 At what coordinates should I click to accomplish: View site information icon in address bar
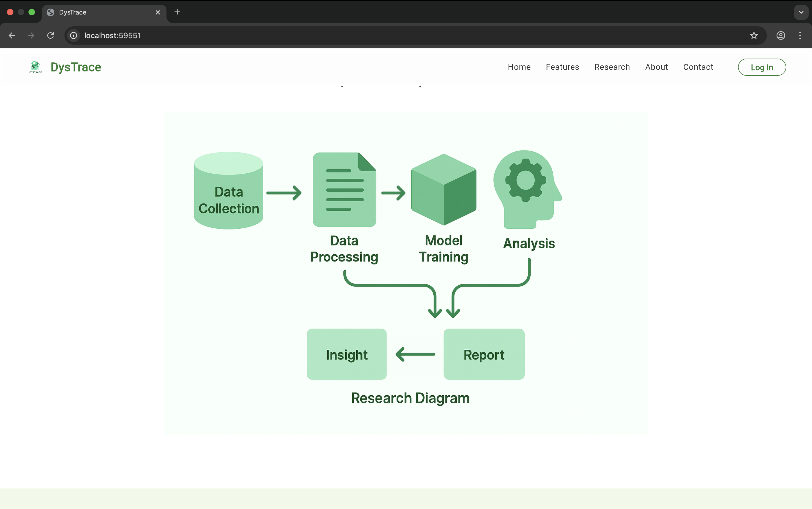click(x=74, y=35)
